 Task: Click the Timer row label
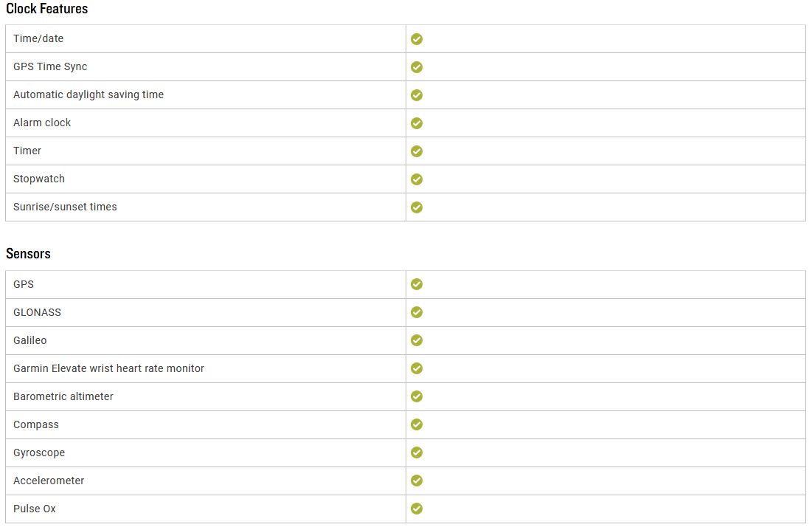[27, 151]
